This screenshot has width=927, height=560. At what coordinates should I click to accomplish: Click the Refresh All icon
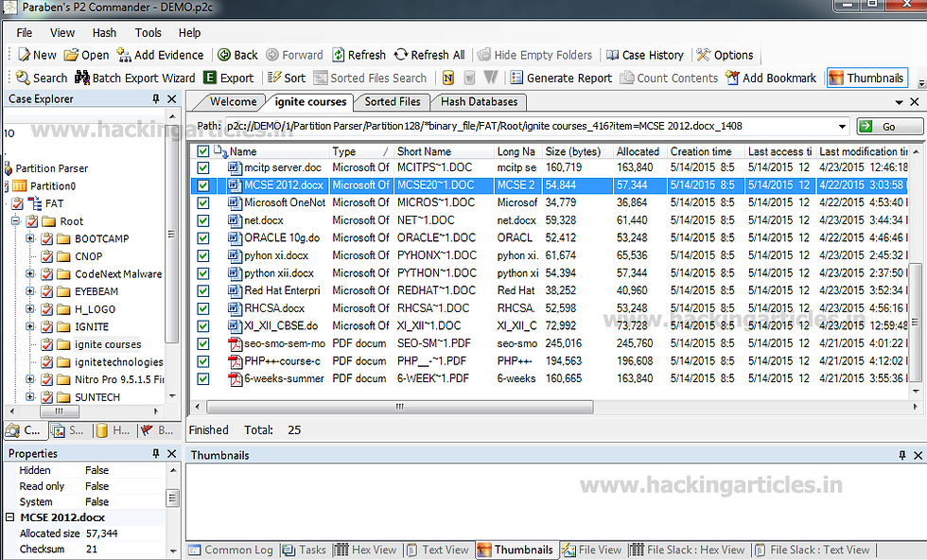401,55
